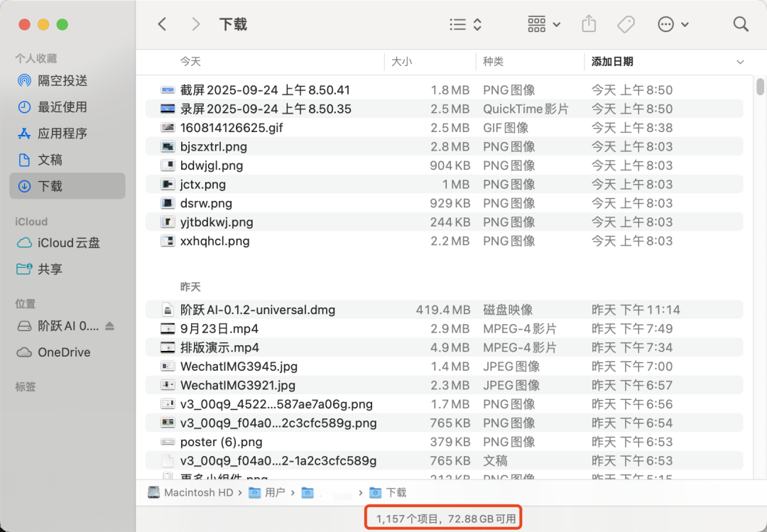Sort by the 大小 column header
This screenshot has height=532, width=767.
(401, 62)
